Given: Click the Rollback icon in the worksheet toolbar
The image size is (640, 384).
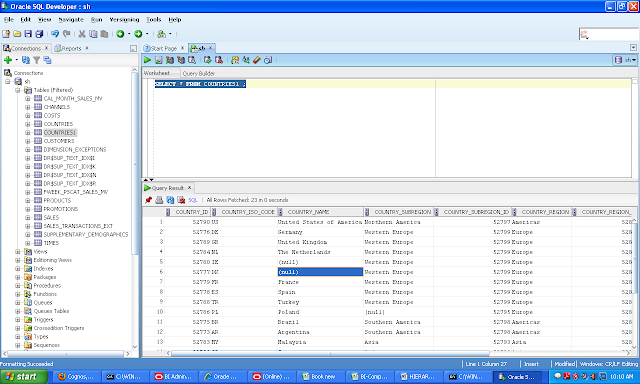Looking at the screenshot, I should (x=219, y=60).
